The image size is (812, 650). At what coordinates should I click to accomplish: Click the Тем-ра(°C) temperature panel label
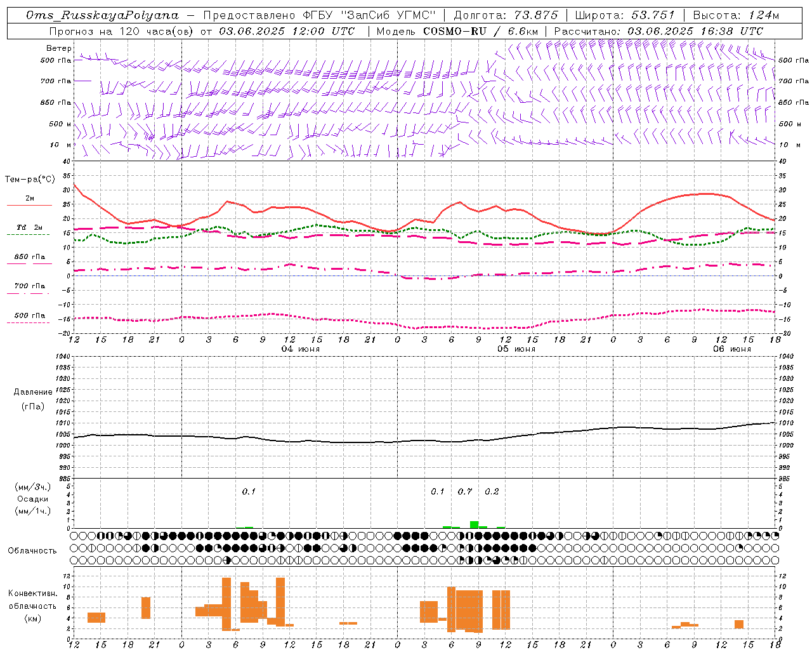(x=30, y=180)
